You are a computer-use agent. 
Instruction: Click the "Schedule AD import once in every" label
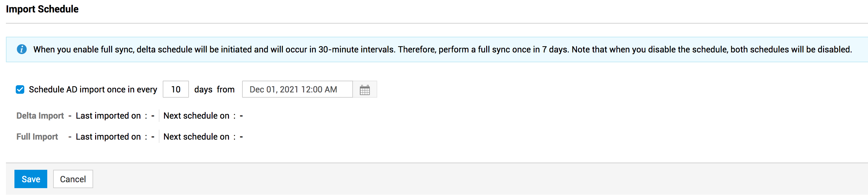93,89
